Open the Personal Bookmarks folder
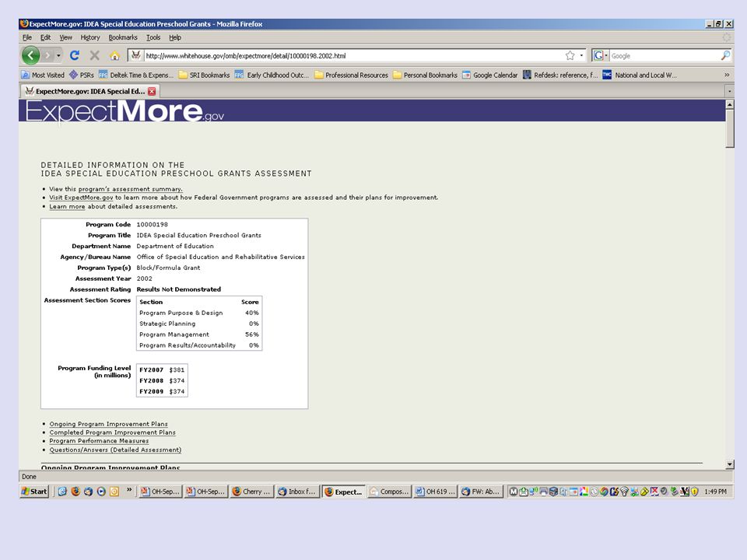747x560 pixels. pos(425,75)
